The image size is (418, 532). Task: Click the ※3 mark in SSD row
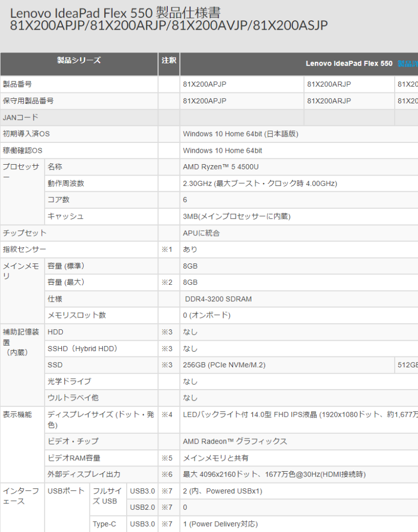tap(167, 365)
